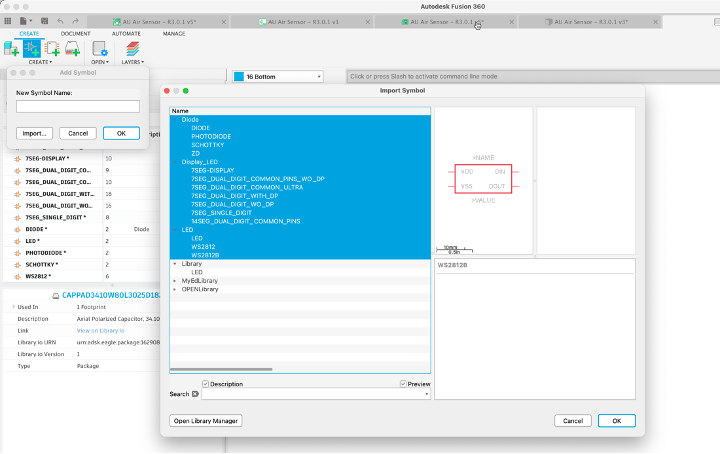Click OK in the Add Symbol dialog
The image size is (720, 454).
tap(121, 133)
